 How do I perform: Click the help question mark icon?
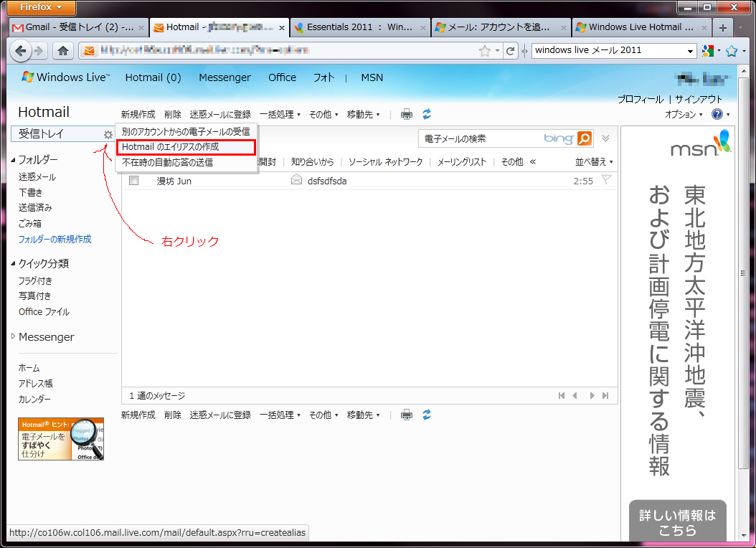(717, 114)
